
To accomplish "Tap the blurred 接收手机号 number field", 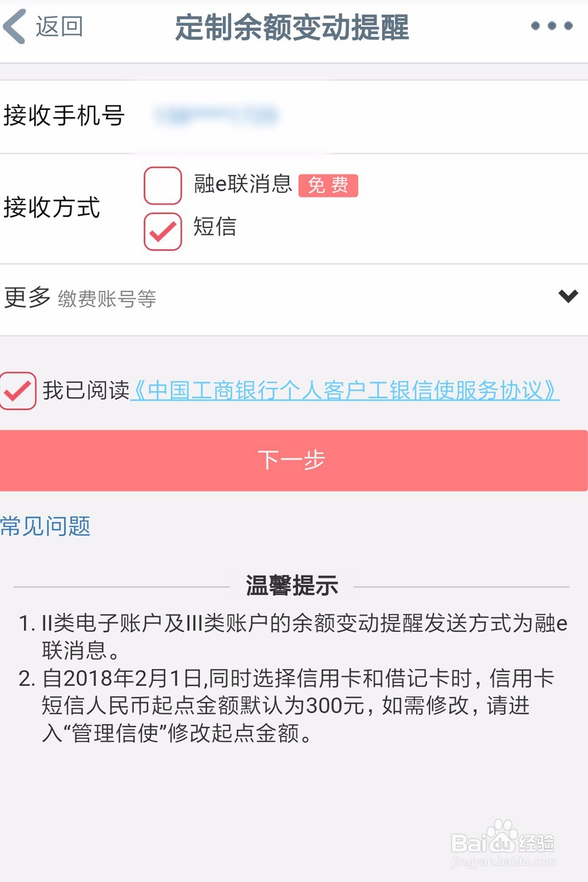I will [x=215, y=115].
